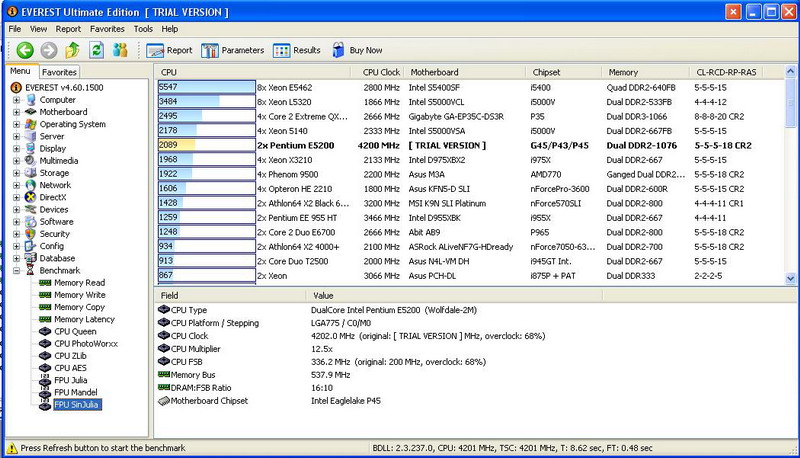Sort by the Memory column header

point(646,72)
